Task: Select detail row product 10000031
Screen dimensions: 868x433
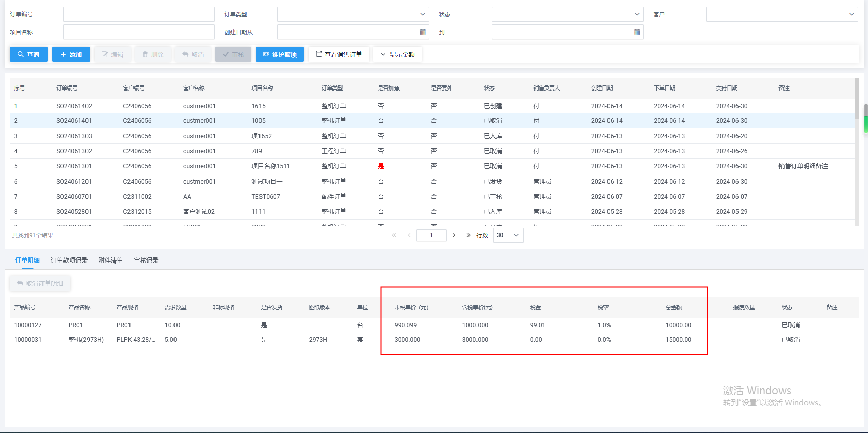Action: click(434, 340)
